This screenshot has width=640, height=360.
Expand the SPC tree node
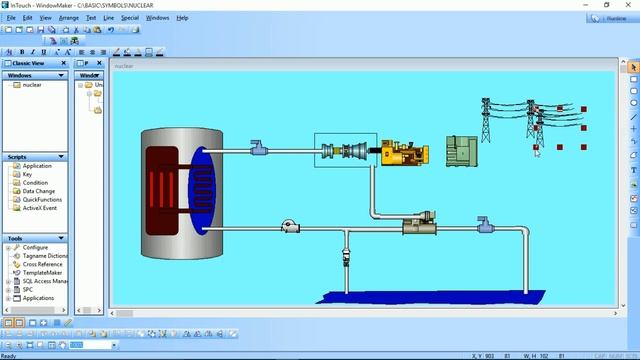pos(8,290)
